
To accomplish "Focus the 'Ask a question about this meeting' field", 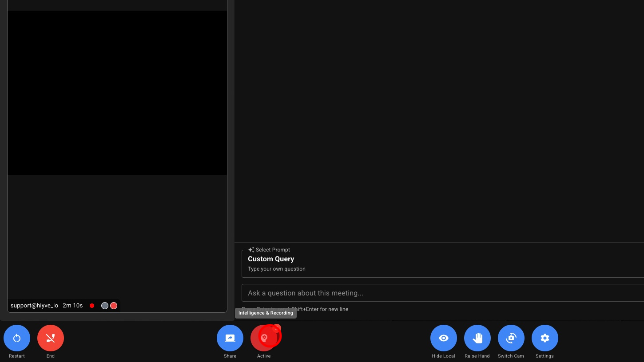I will point(442,293).
